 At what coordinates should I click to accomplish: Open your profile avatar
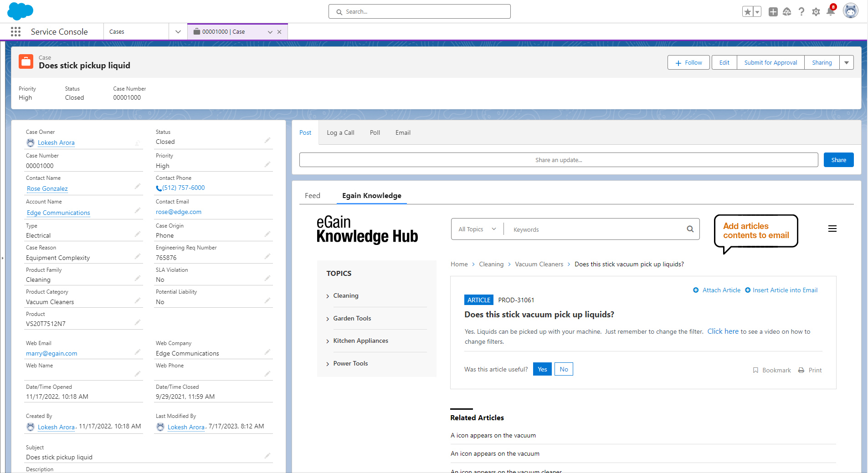[x=850, y=10]
